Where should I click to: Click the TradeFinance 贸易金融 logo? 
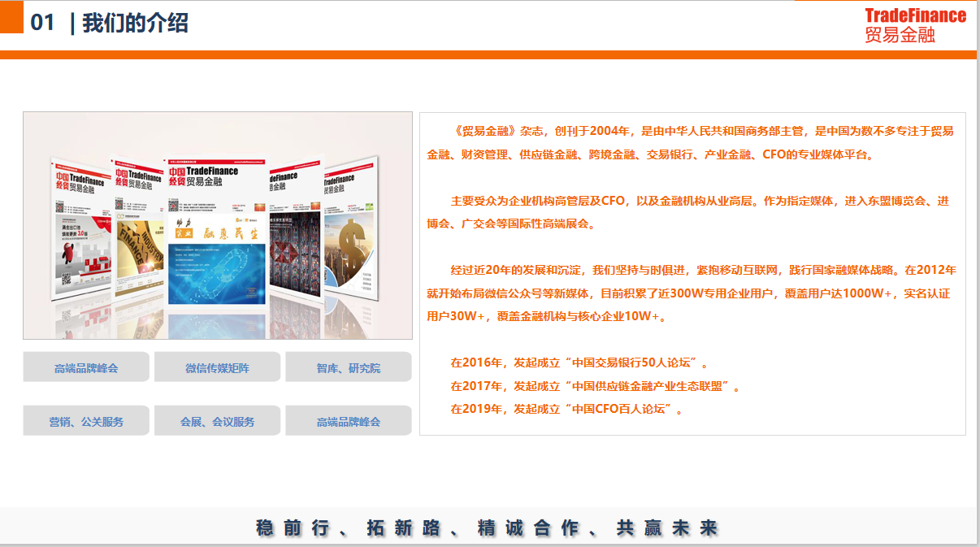[x=914, y=24]
